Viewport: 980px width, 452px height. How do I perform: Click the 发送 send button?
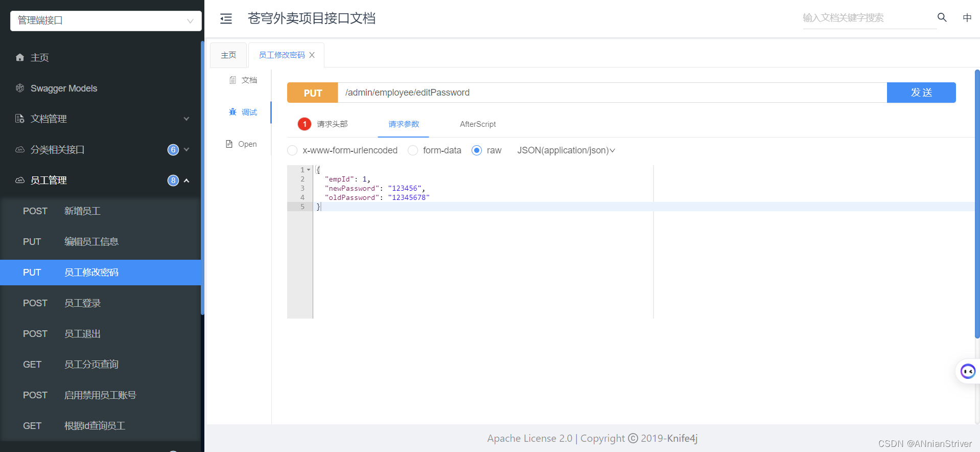click(x=921, y=93)
